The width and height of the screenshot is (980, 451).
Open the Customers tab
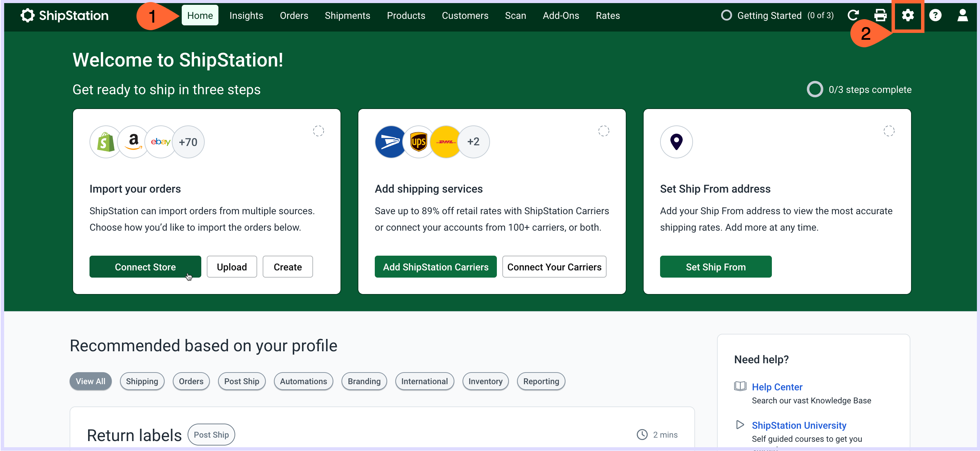[465, 15]
